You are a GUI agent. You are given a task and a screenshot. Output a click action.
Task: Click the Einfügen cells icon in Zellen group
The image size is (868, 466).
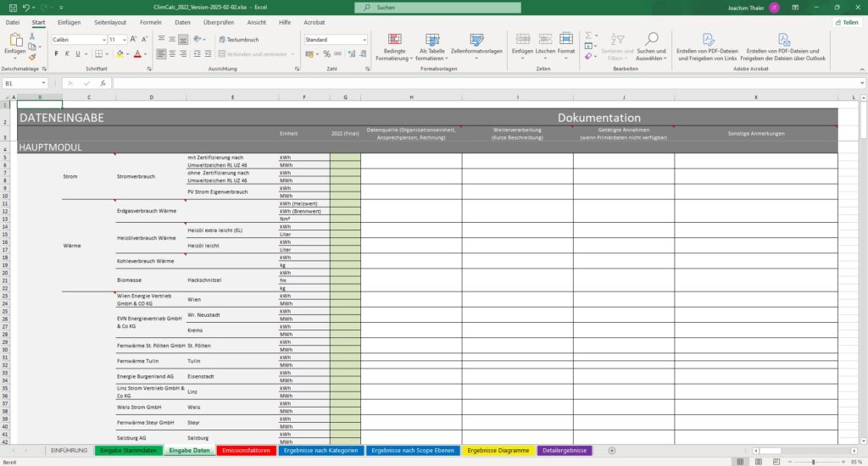522,39
